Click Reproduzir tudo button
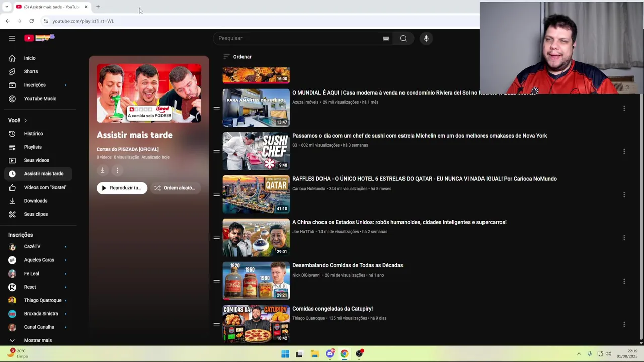644x362 pixels. tap(122, 188)
